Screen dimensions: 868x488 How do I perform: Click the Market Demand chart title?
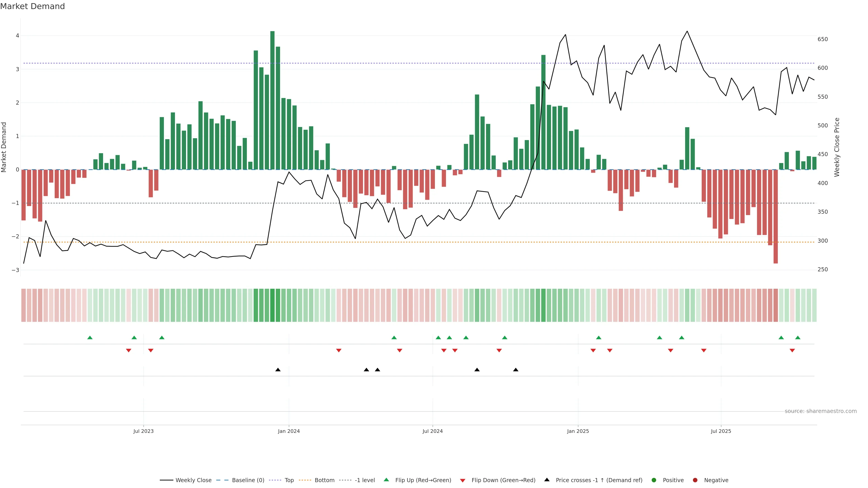click(32, 6)
